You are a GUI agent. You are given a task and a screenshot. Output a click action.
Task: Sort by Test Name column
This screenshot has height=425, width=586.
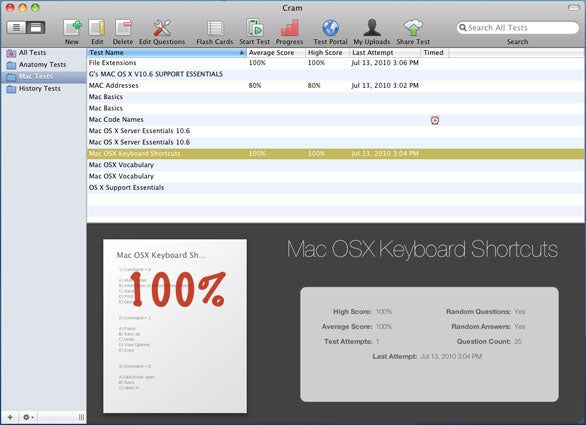(x=167, y=53)
